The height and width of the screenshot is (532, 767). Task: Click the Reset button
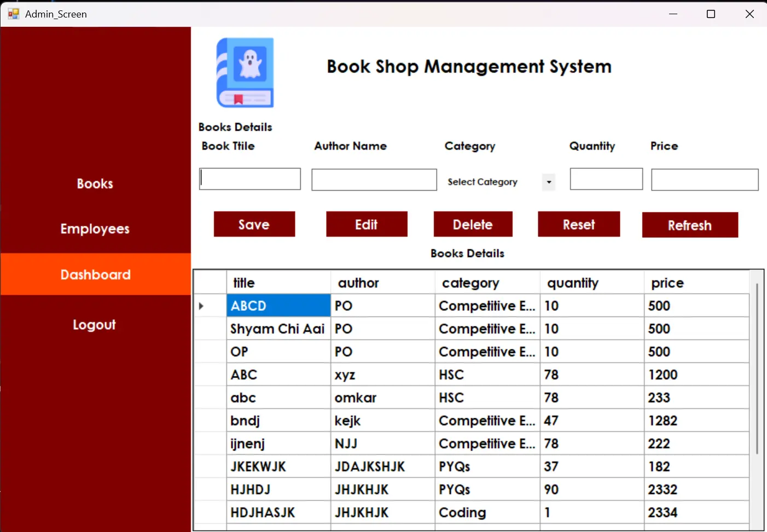tap(578, 225)
